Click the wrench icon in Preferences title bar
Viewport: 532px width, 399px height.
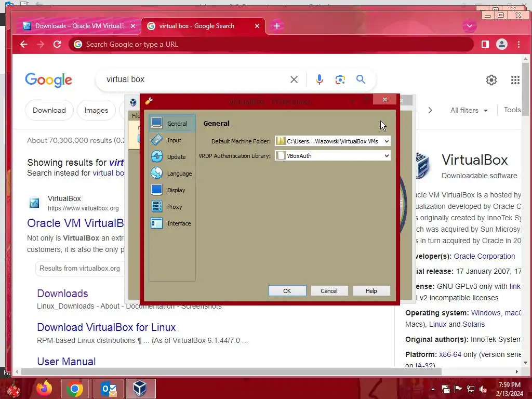pyautogui.click(x=149, y=101)
